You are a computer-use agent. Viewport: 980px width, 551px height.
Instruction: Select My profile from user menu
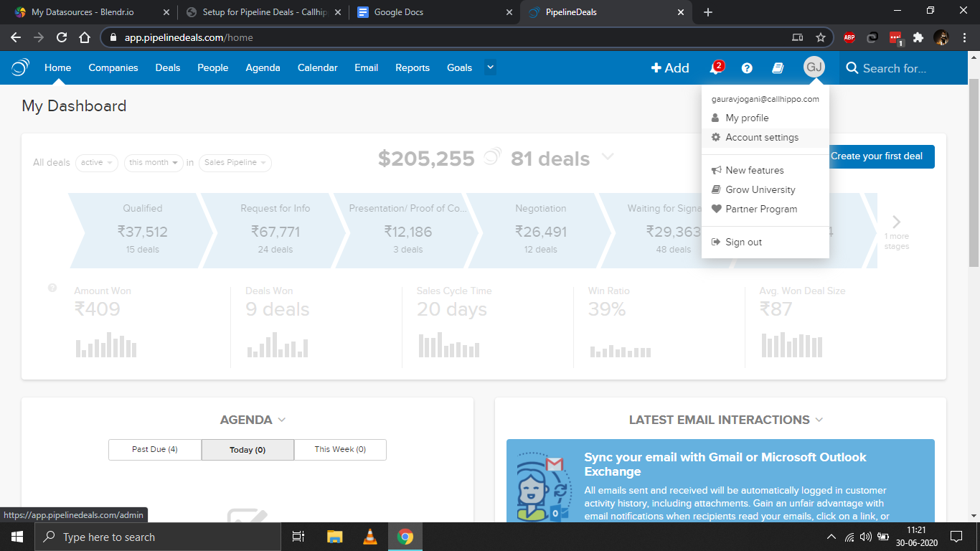coord(765,118)
